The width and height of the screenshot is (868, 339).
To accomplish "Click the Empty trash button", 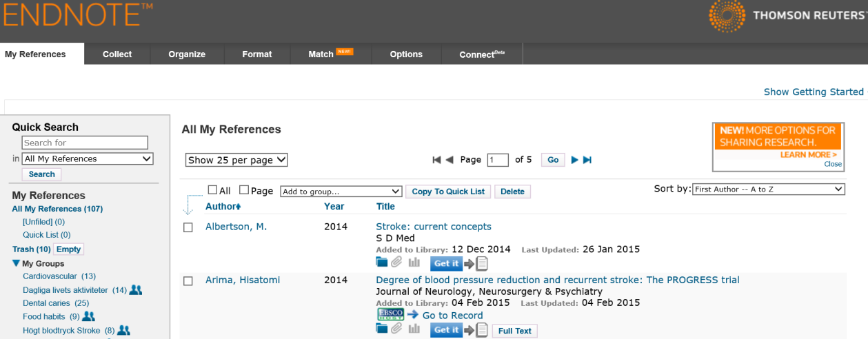I will [x=68, y=249].
